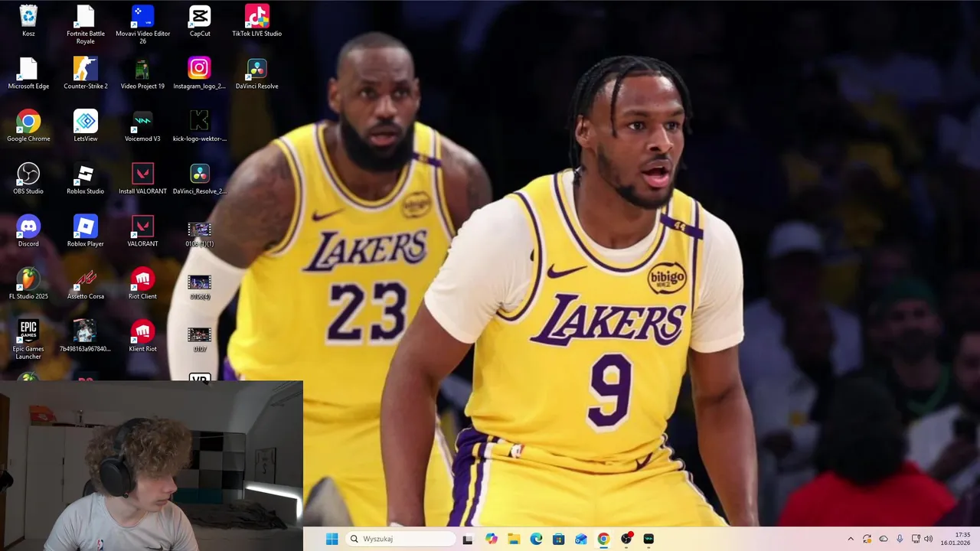Click the sync tray icon
The width and height of the screenshot is (980, 551).
tap(867, 539)
